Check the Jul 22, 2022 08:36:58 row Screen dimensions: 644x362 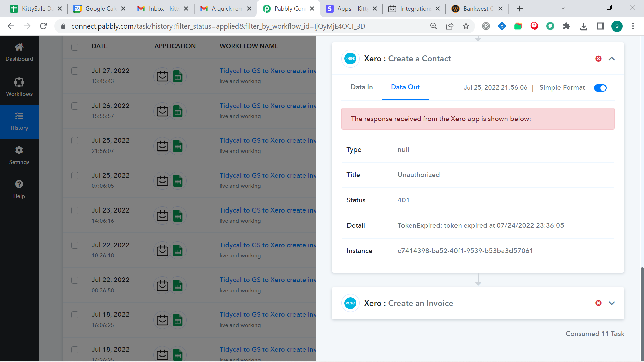point(75,280)
